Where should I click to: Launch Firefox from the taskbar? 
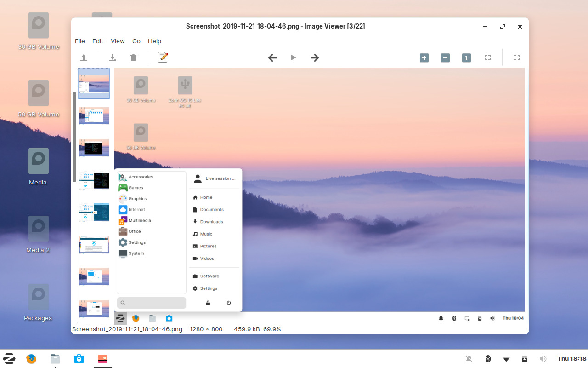click(31, 358)
